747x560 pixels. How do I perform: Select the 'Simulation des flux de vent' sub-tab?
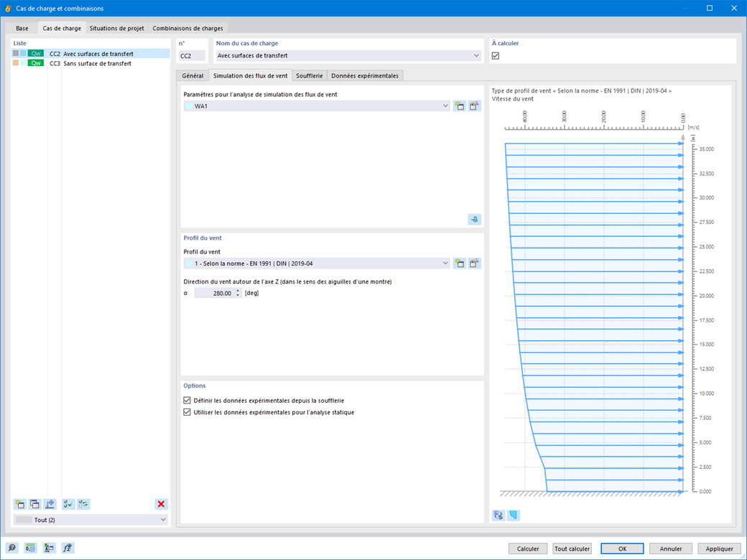(250, 75)
